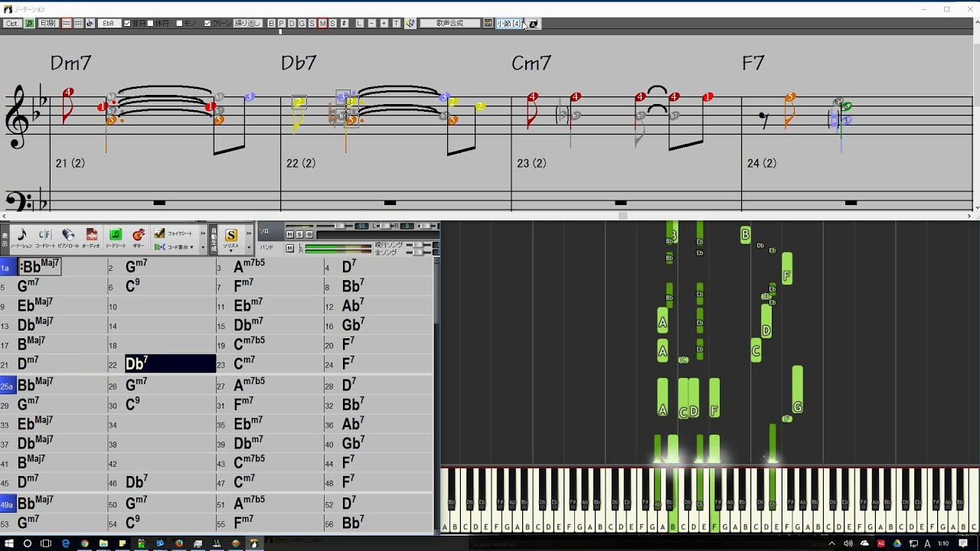The height and width of the screenshot is (551, 980).
Task: Toggle the クリーン (clean) checkbox
Action: pos(207,24)
